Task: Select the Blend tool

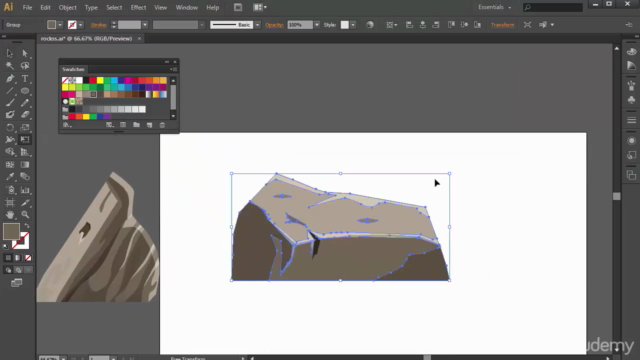Action: [25, 177]
